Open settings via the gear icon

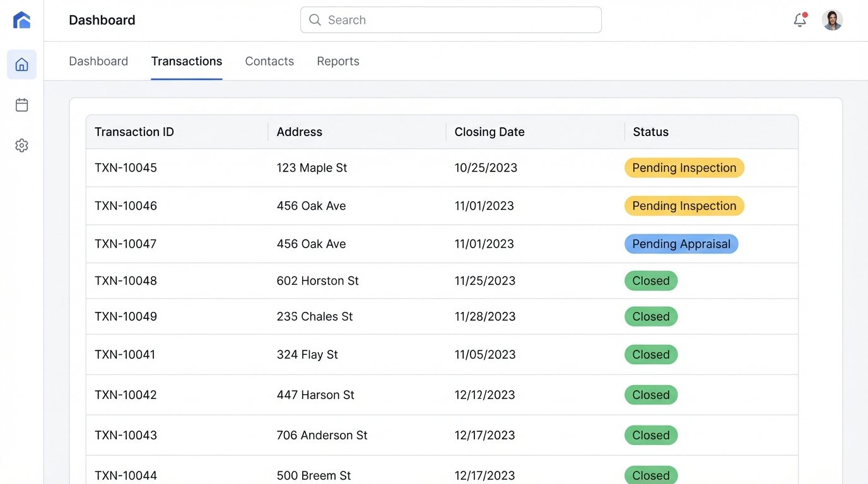tap(21, 146)
